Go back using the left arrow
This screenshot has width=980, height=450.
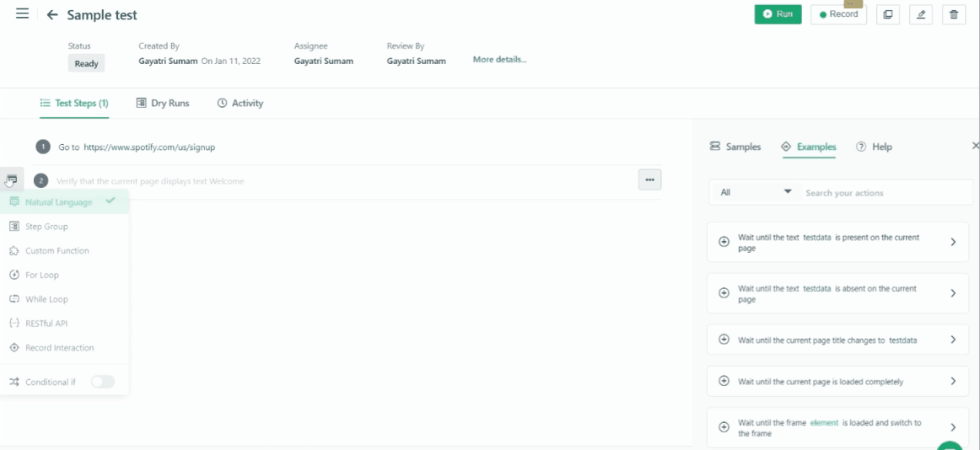coord(52,15)
